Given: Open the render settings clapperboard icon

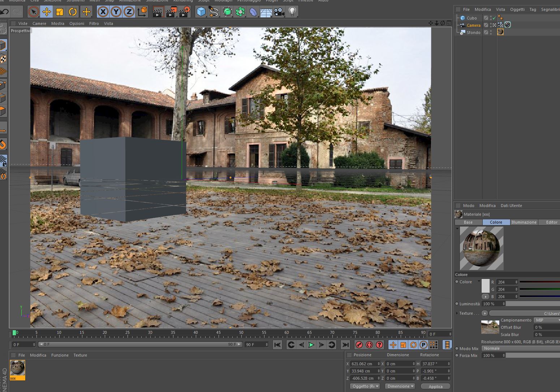Looking at the screenshot, I should pyautogui.click(x=184, y=12).
